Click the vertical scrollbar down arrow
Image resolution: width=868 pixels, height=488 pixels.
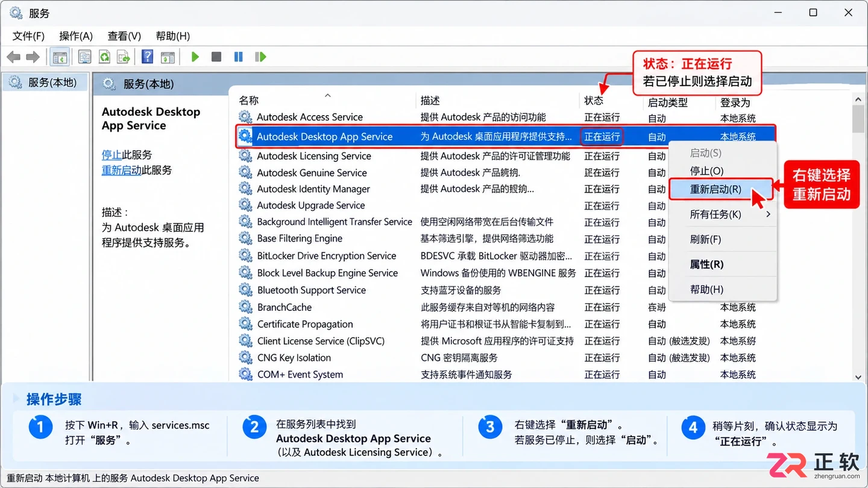click(858, 377)
